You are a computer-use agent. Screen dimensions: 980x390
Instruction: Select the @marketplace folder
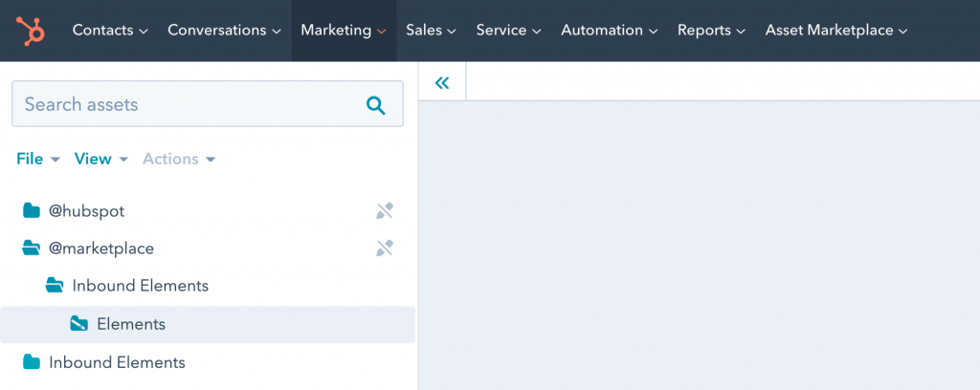click(x=101, y=249)
